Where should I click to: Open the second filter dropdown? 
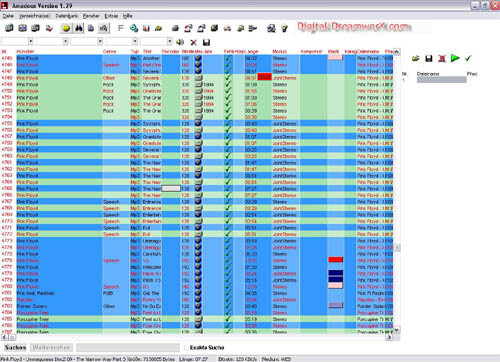(65, 41)
